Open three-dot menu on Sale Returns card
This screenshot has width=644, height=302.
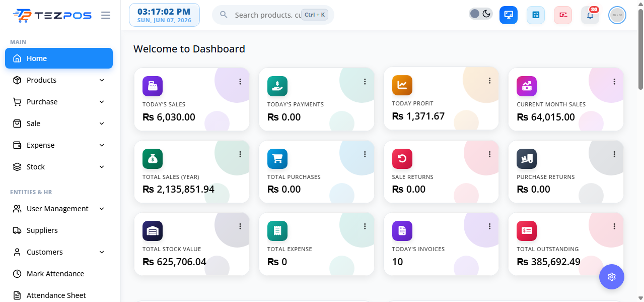pos(489,154)
